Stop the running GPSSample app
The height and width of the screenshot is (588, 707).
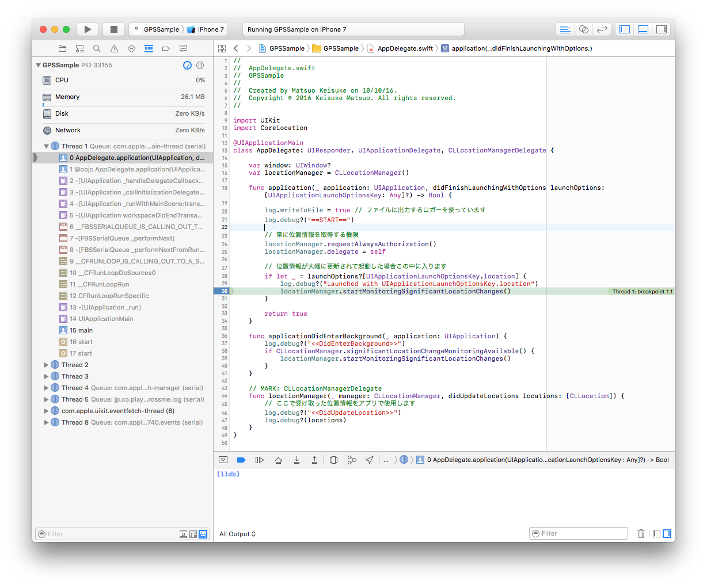(113, 29)
